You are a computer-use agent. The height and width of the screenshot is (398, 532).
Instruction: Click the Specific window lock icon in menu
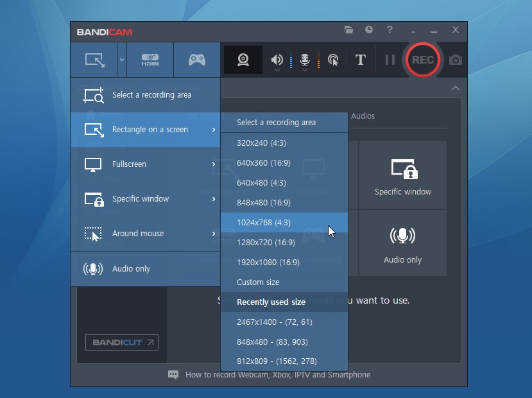(94, 200)
